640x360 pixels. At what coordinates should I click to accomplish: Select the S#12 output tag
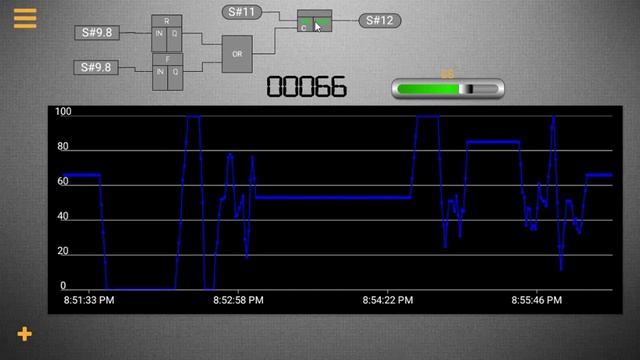coord(380,20)
